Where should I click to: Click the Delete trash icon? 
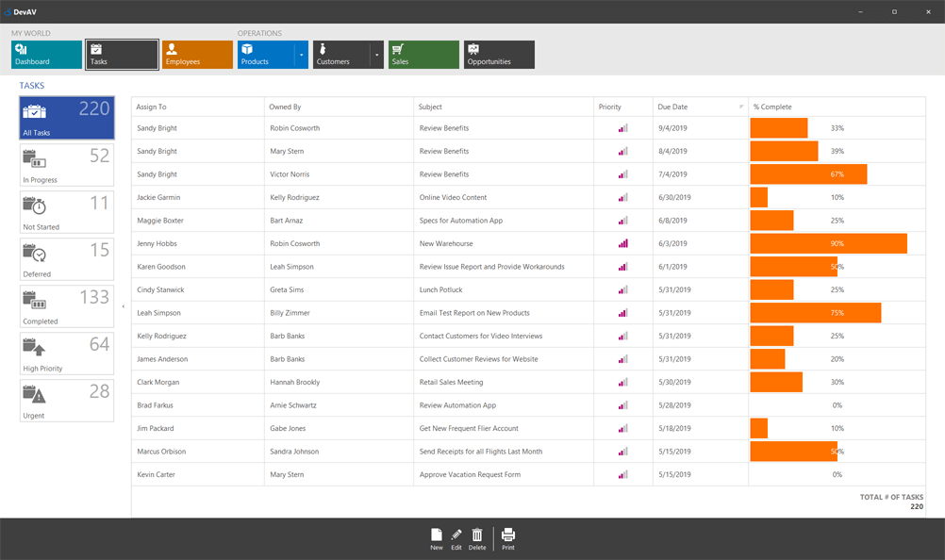[477, 535]
